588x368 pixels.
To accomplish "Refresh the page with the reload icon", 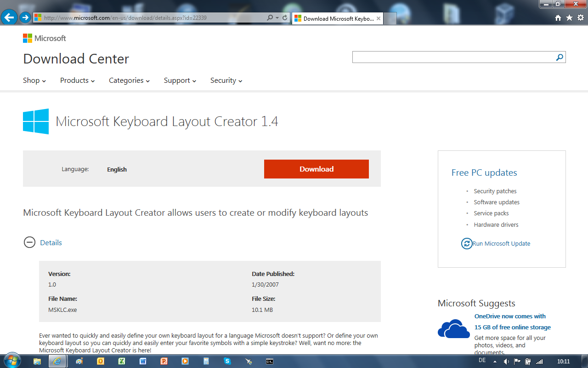I will [x=285, y=18].
